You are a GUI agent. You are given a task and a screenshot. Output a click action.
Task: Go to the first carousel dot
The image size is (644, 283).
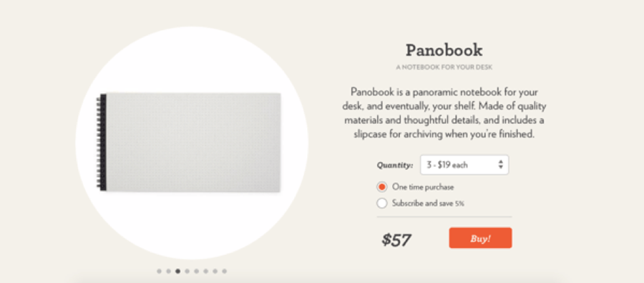(x=159, y=271)
